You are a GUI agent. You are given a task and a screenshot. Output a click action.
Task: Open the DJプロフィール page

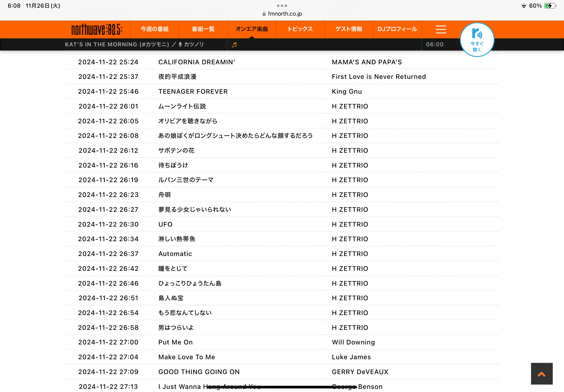click(397, 29)
